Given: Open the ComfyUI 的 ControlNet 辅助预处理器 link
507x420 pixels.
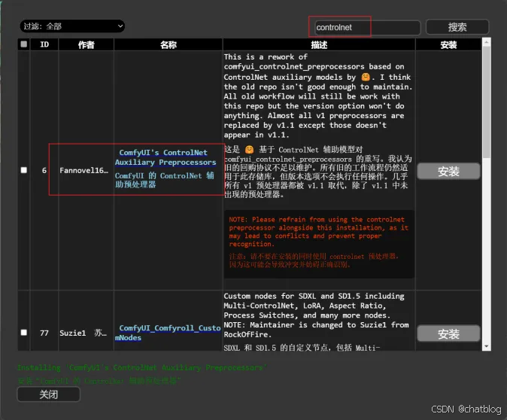Looking at the screenshot, I should point(165,180).
